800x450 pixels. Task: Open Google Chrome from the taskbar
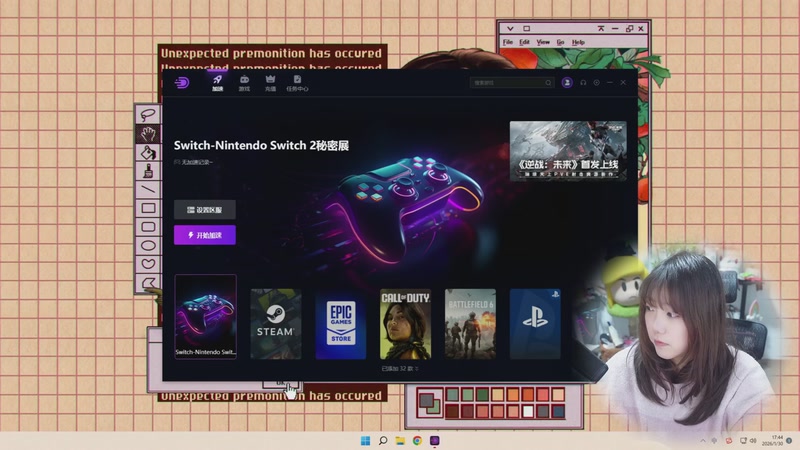click(417, 441)
